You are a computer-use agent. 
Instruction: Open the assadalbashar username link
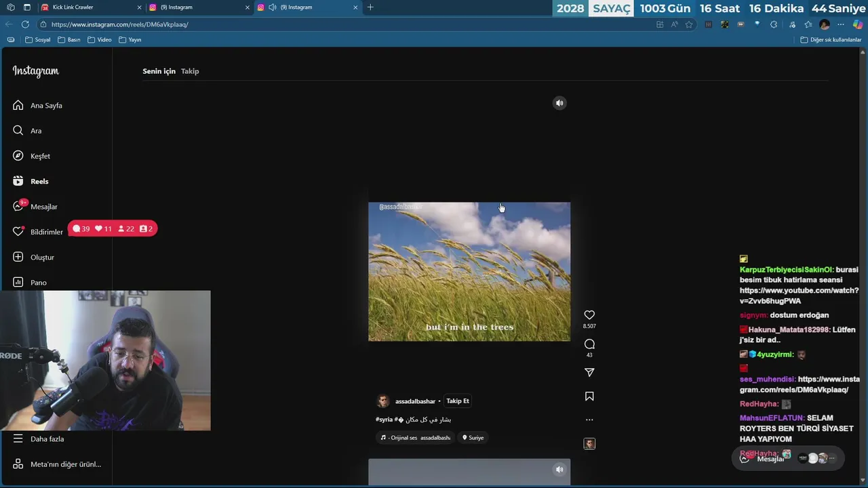[415, 401]
